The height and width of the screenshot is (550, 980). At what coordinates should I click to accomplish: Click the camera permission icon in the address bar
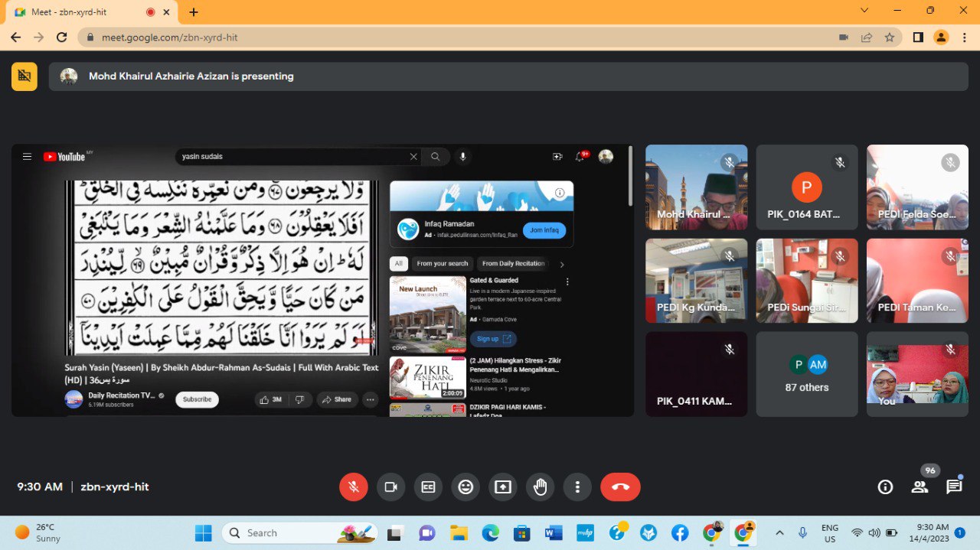point(844,37)
